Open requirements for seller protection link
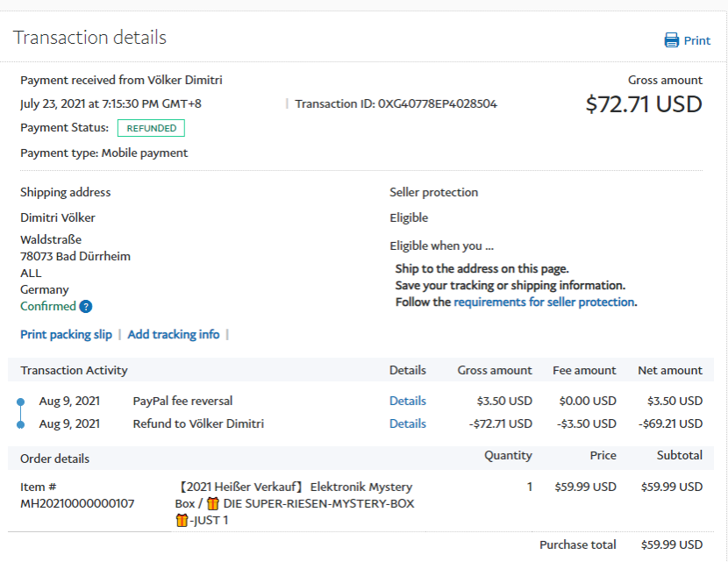Image resolution: width=728 pixels, height=562 pixels. [x=544, y=302]
